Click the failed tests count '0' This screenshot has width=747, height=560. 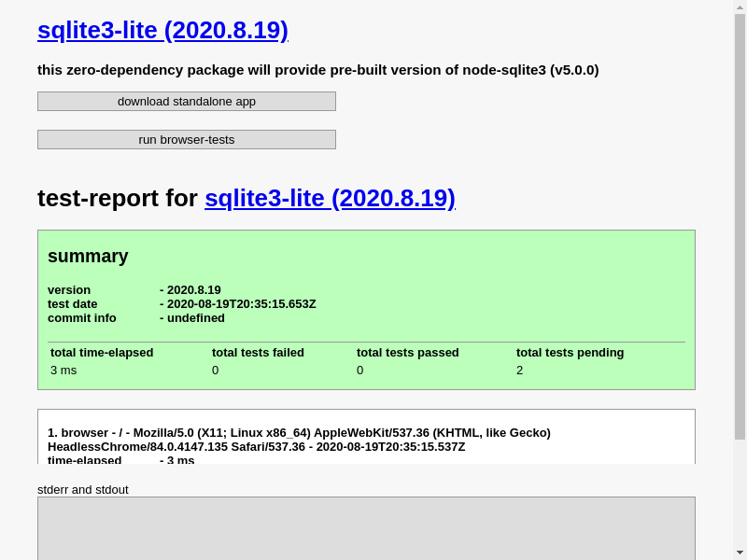(x=216, y=370)
